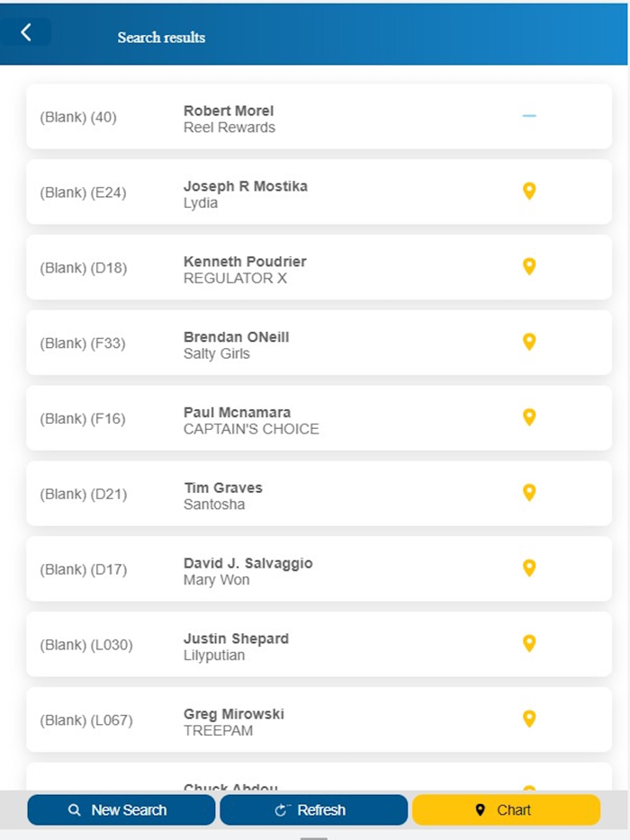Tap Tim Graves' Santosha location pin
This screenshot has width=630, height=840.
coord(529,493)
